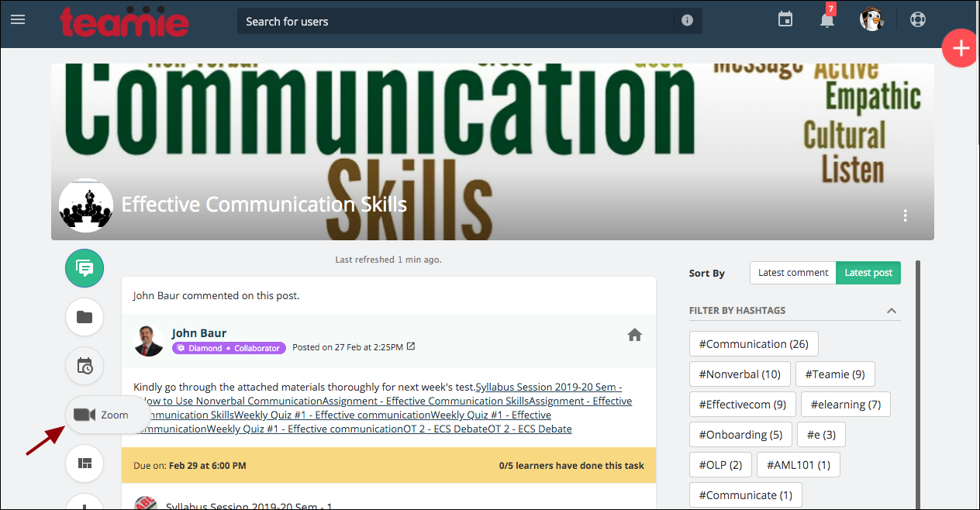The height and width of the screenshot is (510, 980).
Task: Open the hamburger navigation menu
Action: [x=18, y=19]
